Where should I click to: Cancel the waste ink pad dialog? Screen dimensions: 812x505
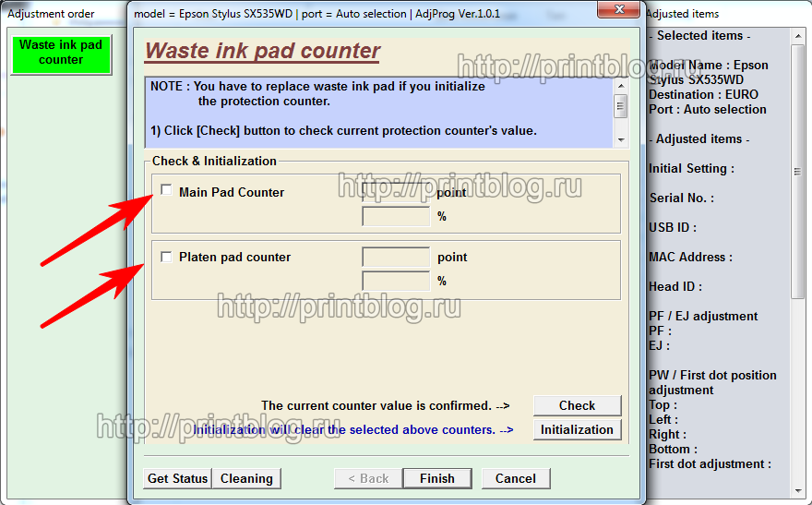point(515,478)
